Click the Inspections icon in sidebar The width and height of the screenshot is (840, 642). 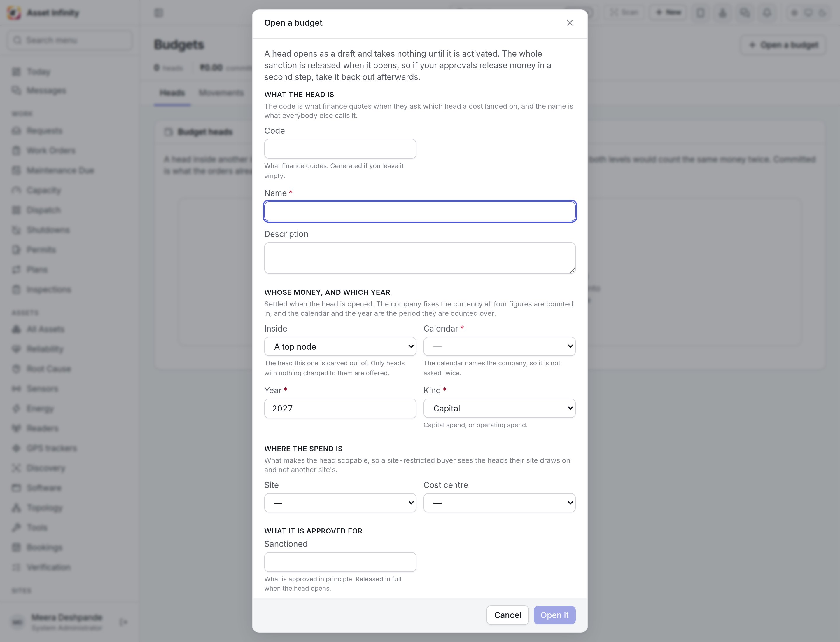coord(16,290)
